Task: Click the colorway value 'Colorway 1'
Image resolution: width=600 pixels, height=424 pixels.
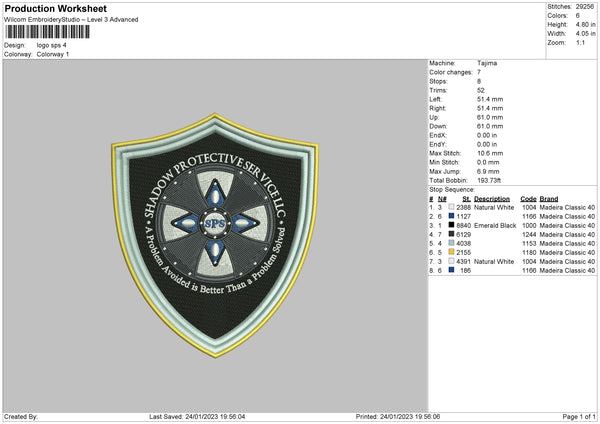Action: tap(53, 54)
